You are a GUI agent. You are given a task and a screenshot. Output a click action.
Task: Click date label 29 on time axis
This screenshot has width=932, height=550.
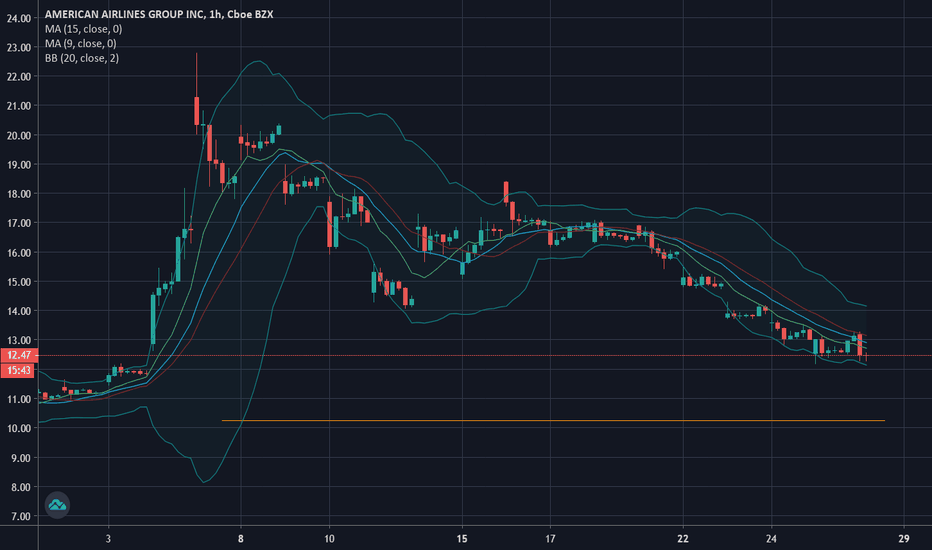904,539
